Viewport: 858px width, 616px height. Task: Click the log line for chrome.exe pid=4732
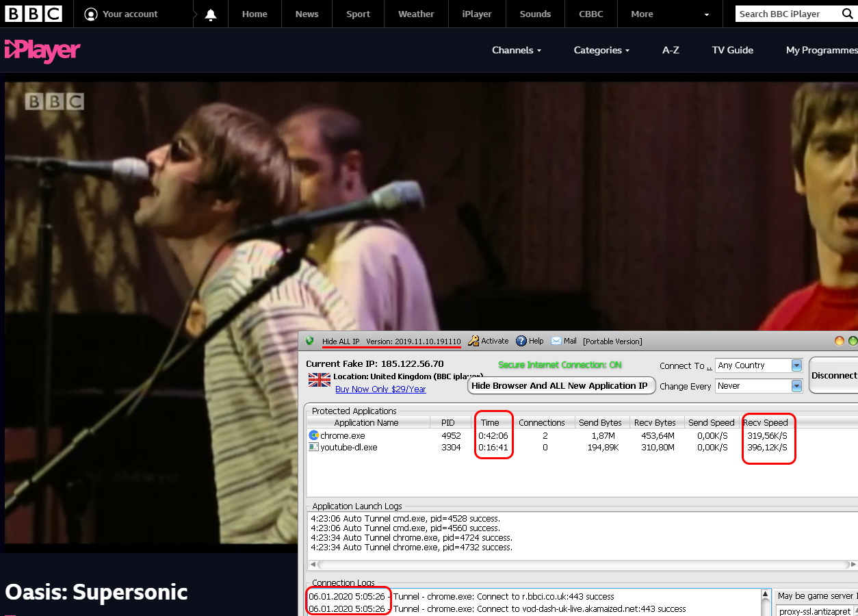point(411,547)
